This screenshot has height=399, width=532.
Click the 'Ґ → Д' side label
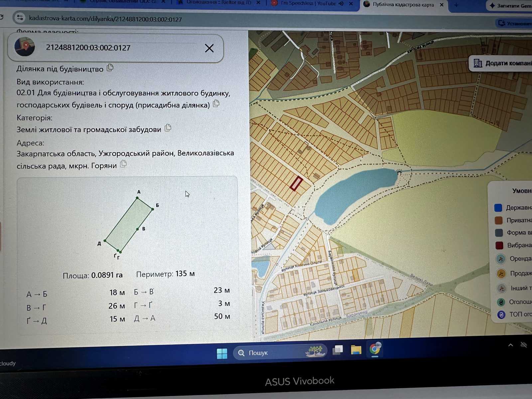[x=37, y=321]
